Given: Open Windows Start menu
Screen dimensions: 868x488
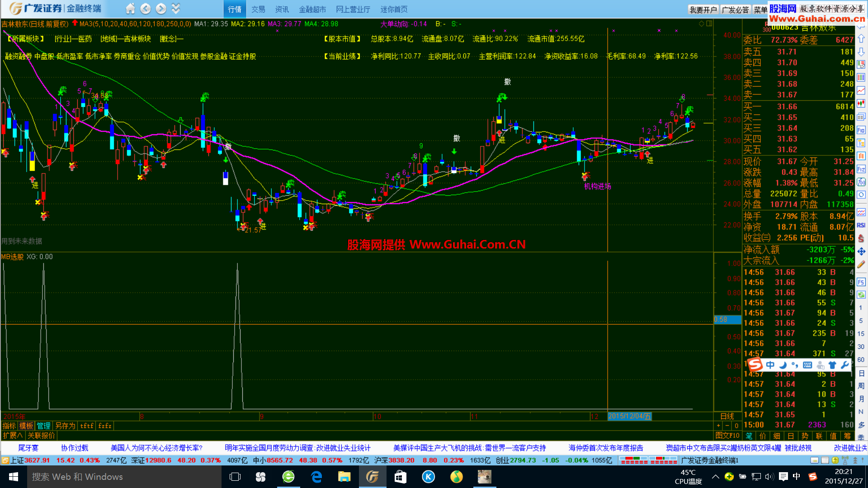Looking at the screenshot, I should (x=14, y=477).
